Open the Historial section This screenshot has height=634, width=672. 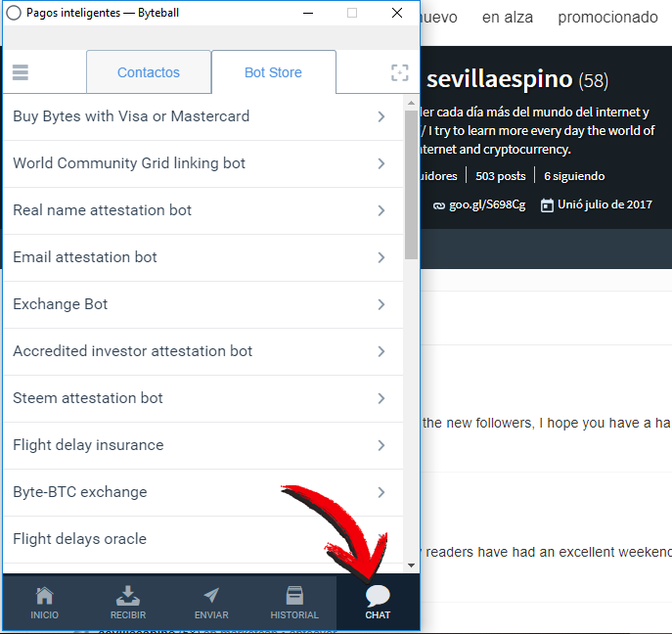coord(294,603)
